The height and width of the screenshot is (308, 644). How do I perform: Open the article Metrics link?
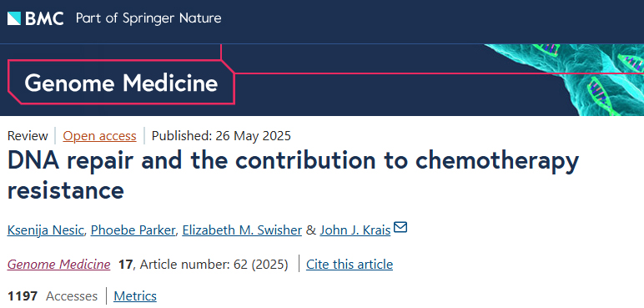pos(135,296)
